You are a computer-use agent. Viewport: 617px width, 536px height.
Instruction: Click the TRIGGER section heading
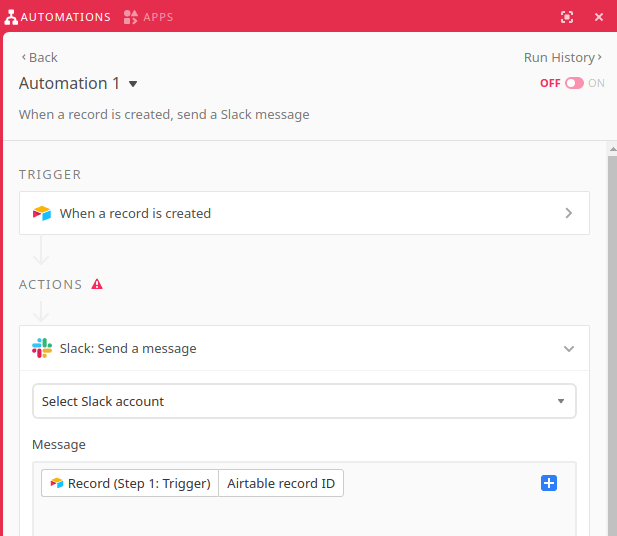pos(50,174)
